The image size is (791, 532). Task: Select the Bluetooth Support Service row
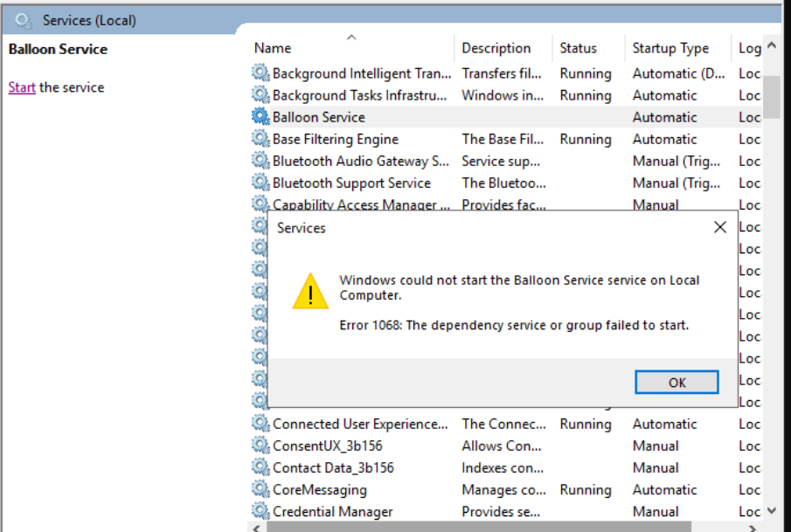[x=351, y=183]
